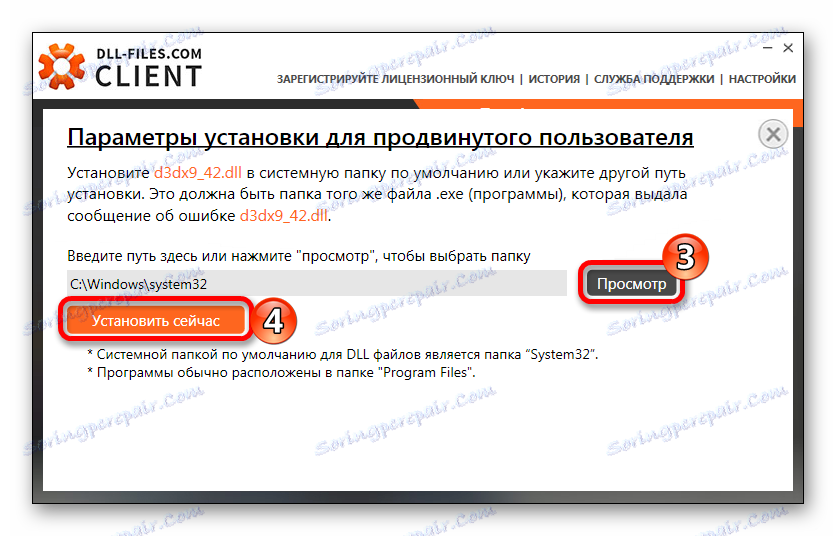Open НАСТРОЙКИ in the top menu
Screen dimensions: 836x536
(762, 79)
